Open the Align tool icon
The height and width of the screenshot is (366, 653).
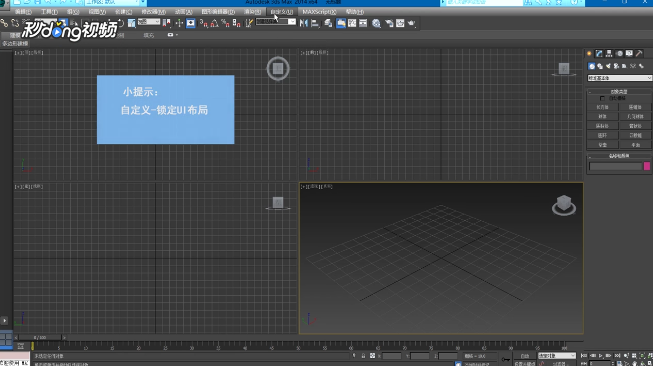[315, 23]
